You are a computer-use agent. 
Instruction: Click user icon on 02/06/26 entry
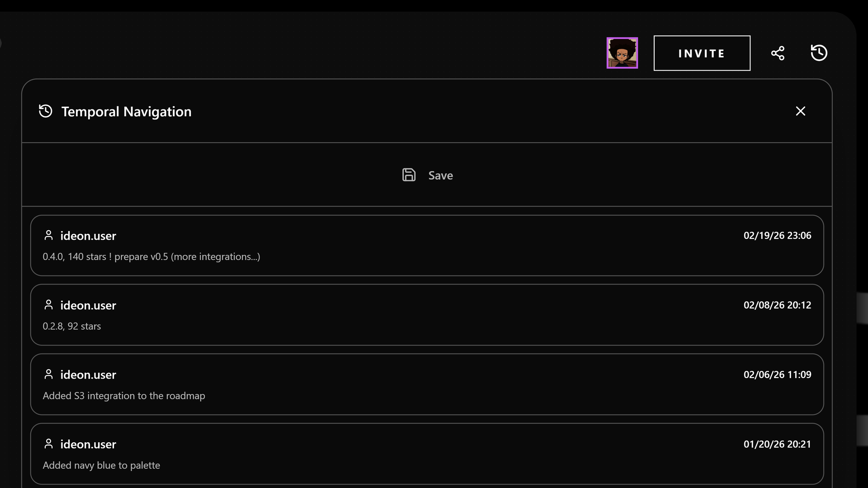pyautogui.click(x=48, y=374)
